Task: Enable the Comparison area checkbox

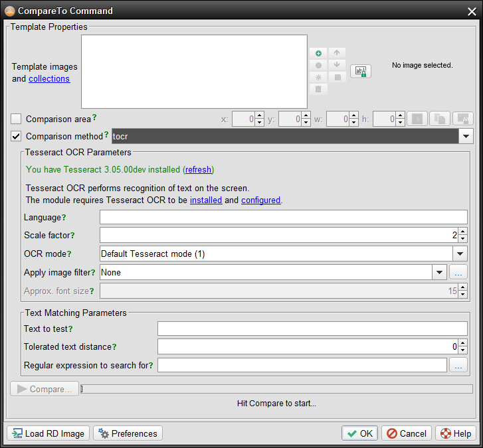Action: click(17, 119)
